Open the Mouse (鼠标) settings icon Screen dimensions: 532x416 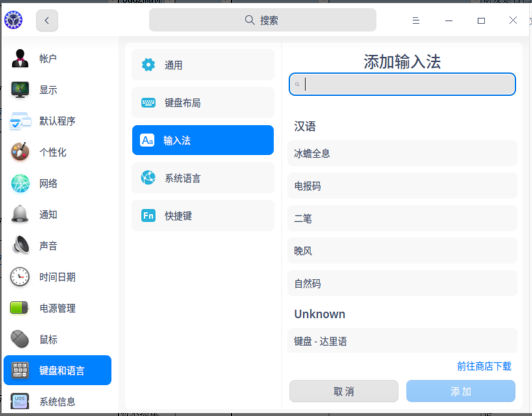20,339
